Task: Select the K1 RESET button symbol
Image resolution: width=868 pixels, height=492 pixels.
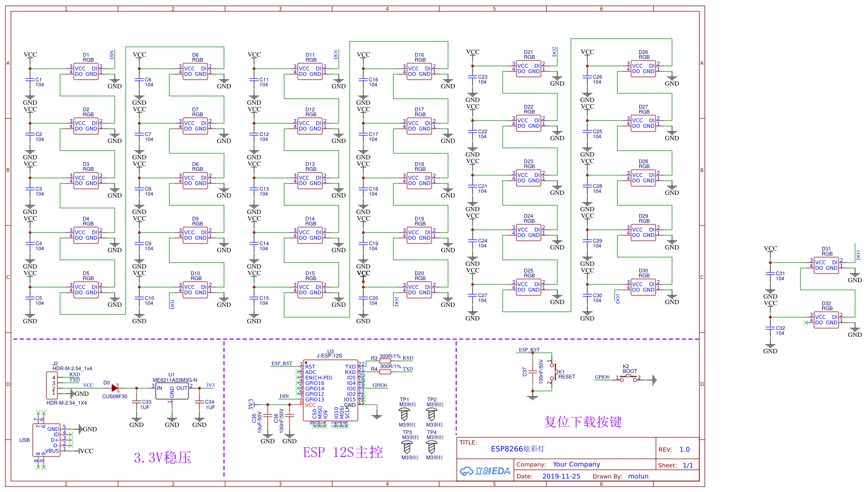Action: click(x=553, y=373)
